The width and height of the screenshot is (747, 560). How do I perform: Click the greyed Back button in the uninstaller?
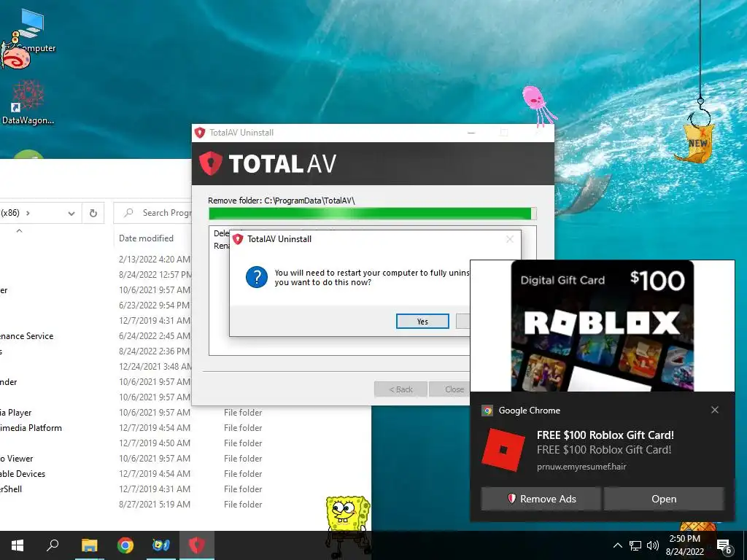coord(400,389)
